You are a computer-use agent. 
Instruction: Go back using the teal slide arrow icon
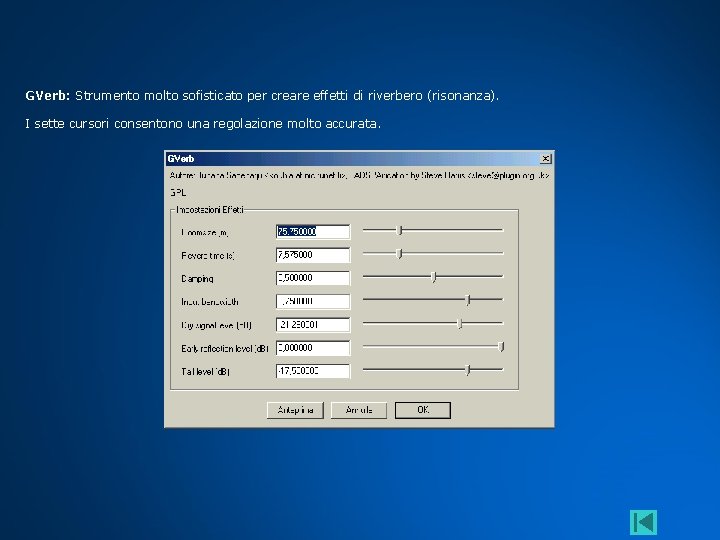tap(643, 522)
